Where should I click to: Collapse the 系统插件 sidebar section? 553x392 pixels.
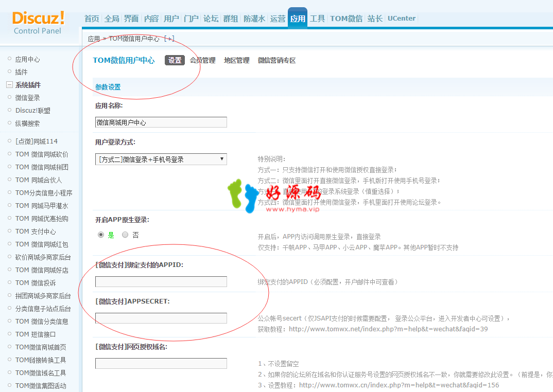pos(9,84)
